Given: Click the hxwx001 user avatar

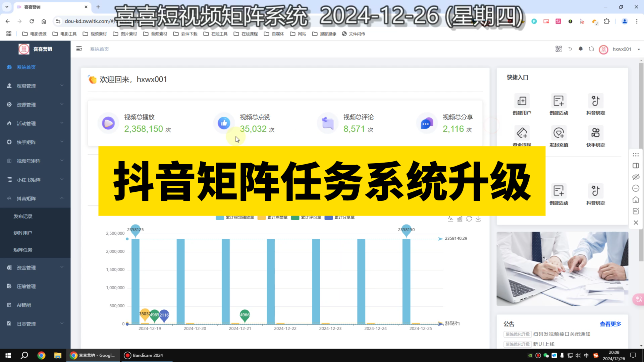Looking at the screenshot, I should [x=603, y=49].
